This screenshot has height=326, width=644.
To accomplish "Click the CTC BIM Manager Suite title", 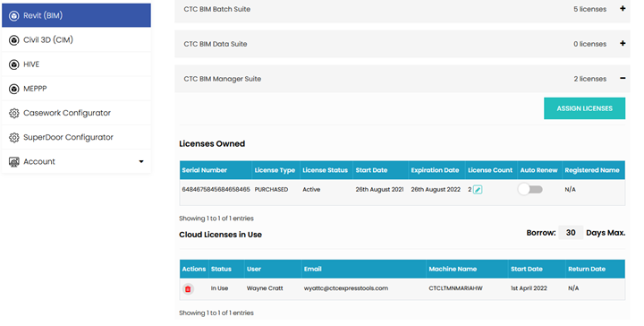I will click(222, 79).
